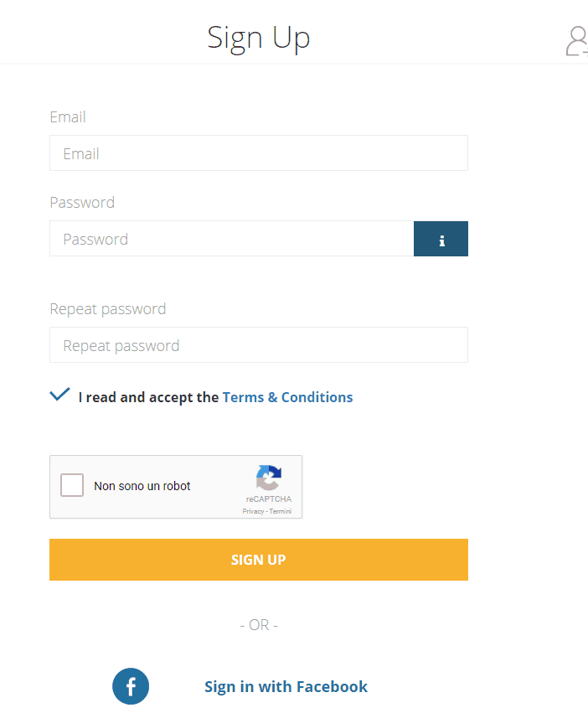Focus the Email input field
Image resolution: width=588 pixels, height=708 pixels.
click(x=259, y=153)
